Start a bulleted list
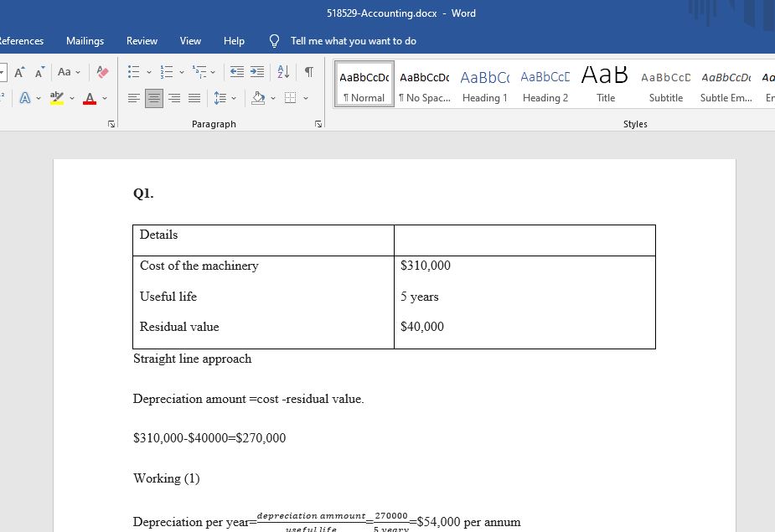This screenshot has width=775, height=532. (x=133, y=72)
